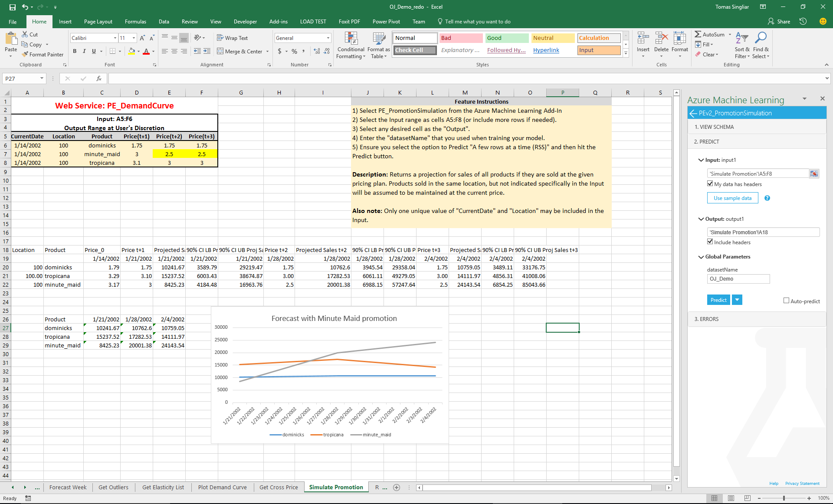Switch to Plot Demand Curve sheet tab

click(x=222, y=488)
